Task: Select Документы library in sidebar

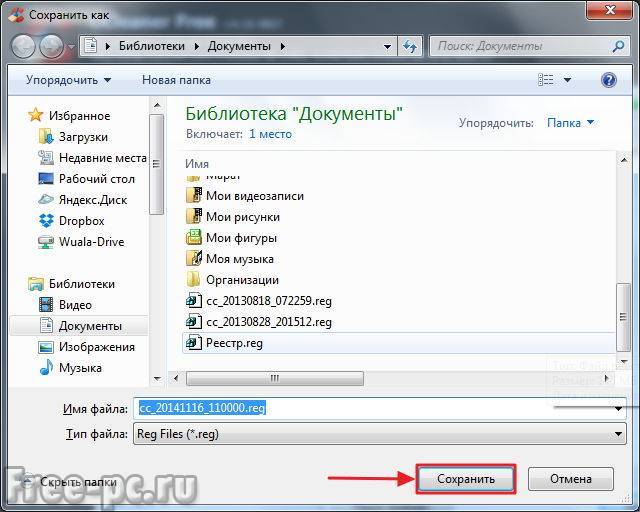Action: click(x=80, y=326)
